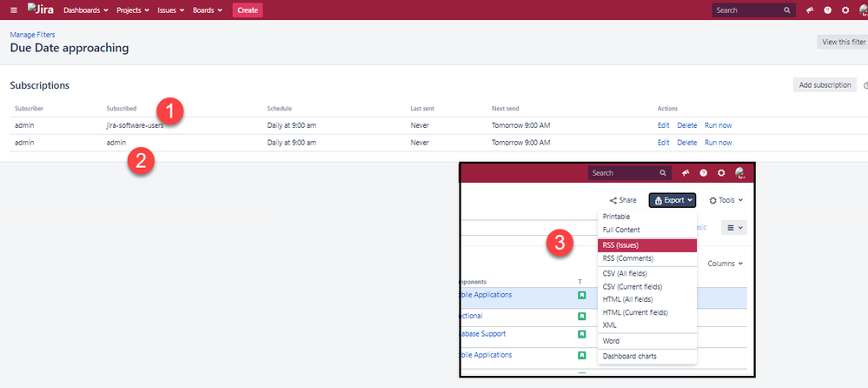Click the jira-software-users subscribed cell

click(x=135, y=125)
